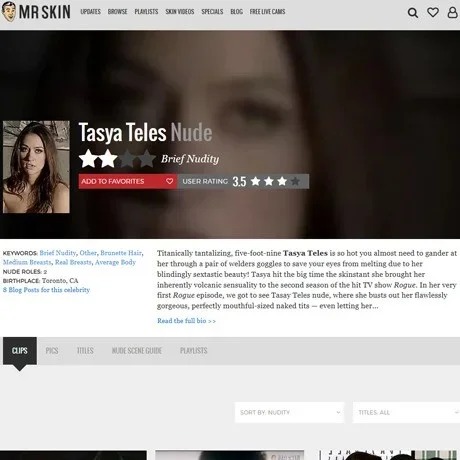460x460 pixels.
Task: Go to Playlists in top navigation
Action: tap(146, 12)
